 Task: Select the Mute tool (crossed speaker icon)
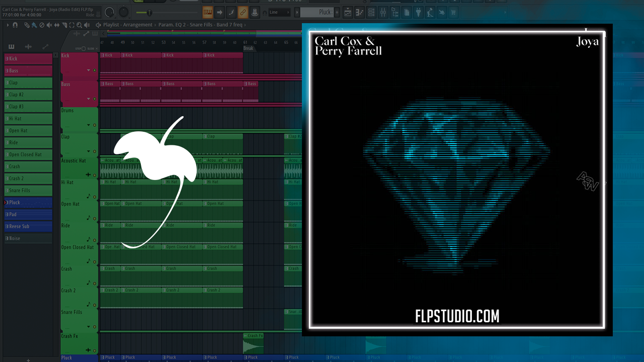(x=49, y=25)
